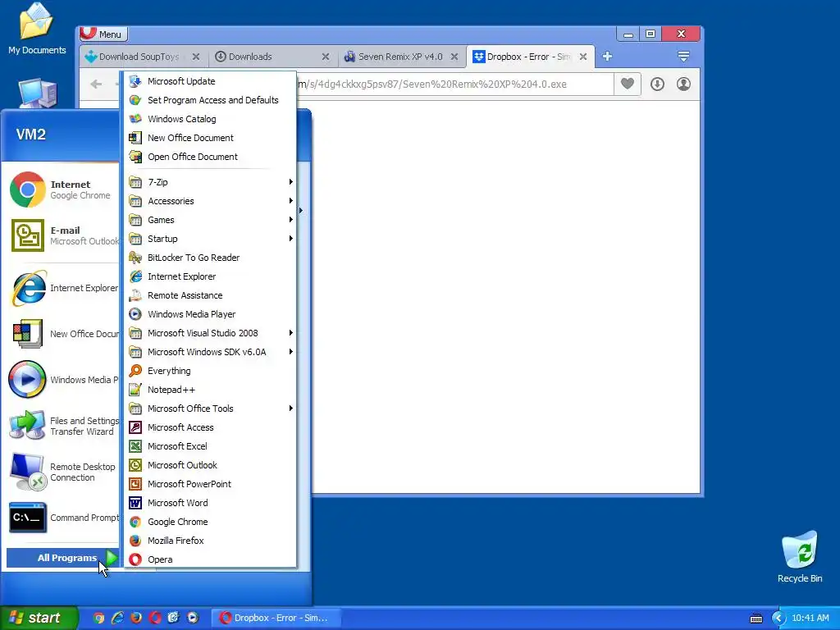This screenshot has width=840, height=630.
Task: Launch BitLocker To Go Reader
Action: click(x=211, y=258)
